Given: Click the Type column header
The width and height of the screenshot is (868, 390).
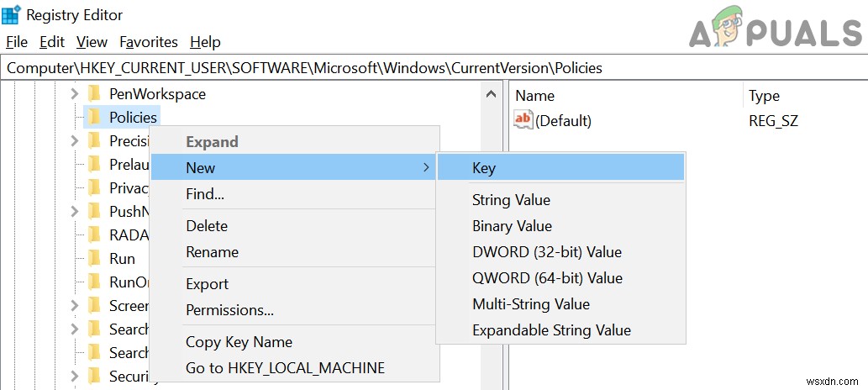Looking at the screenshot, I should pyautogui.click(x=764, y=96).
